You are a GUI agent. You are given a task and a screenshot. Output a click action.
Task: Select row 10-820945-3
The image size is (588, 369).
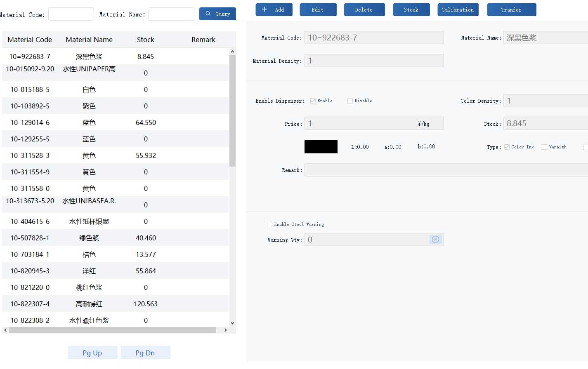[116, 271]
